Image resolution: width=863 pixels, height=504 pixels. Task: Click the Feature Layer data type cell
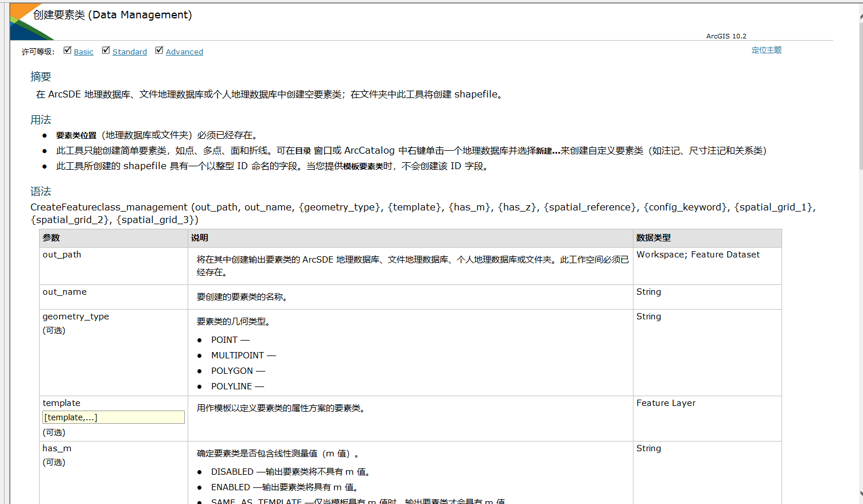click(707, 419)
